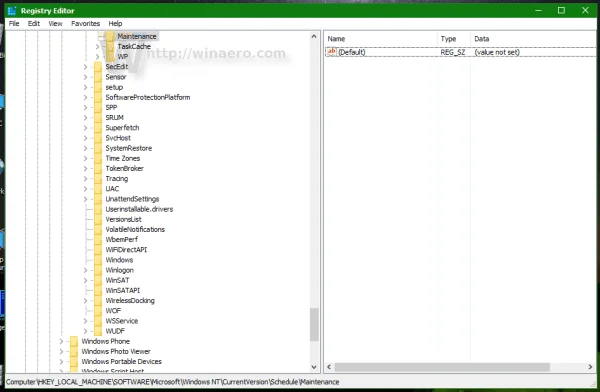Select the VolatileNotifications key
The height and width of the screenshot is (392, 600).
pos(135,229)
